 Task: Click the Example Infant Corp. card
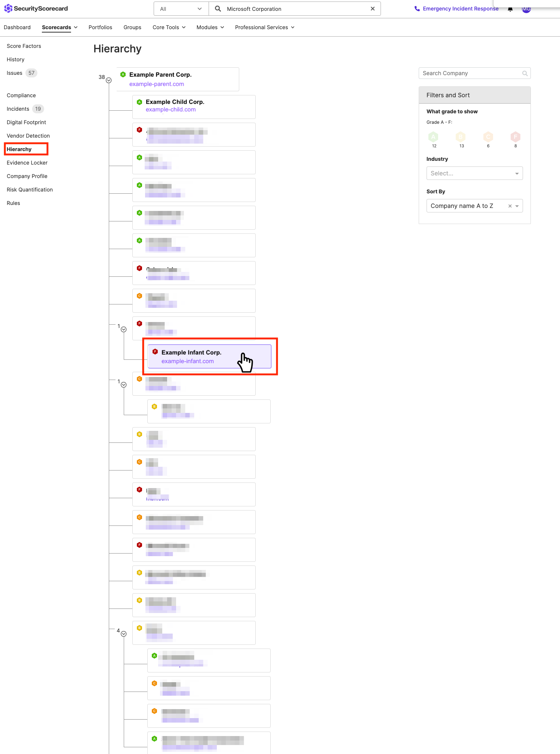point(210,356)
